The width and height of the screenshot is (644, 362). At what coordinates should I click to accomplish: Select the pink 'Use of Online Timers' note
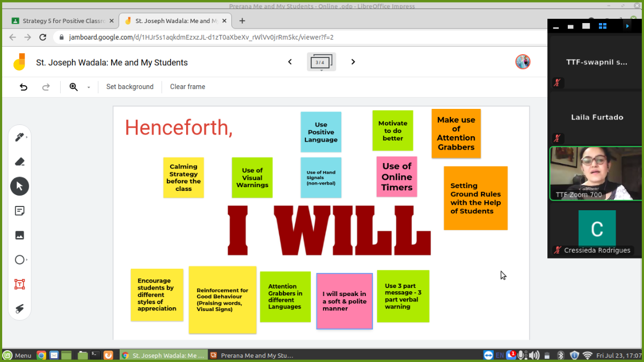(x=397, y=176)
